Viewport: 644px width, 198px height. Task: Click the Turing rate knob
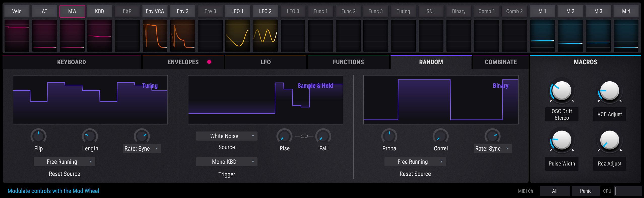[x=142, y=136]
